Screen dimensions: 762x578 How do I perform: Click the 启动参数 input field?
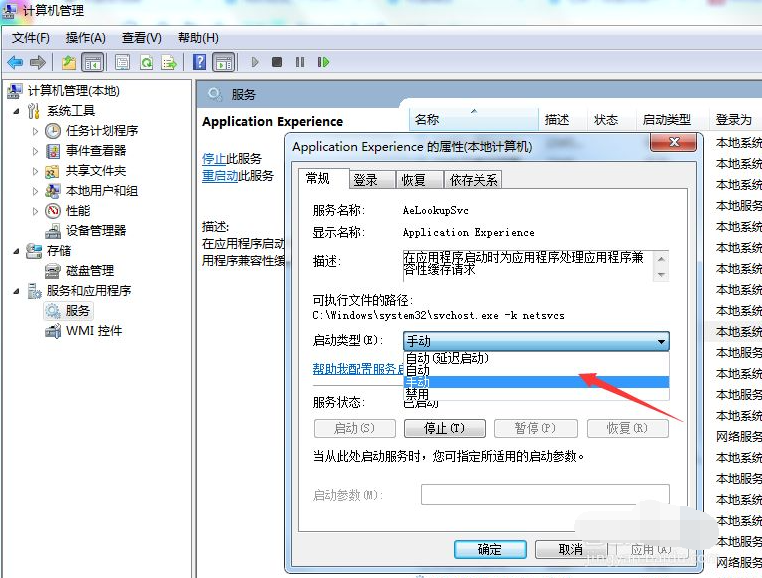[x=544, y=495]
